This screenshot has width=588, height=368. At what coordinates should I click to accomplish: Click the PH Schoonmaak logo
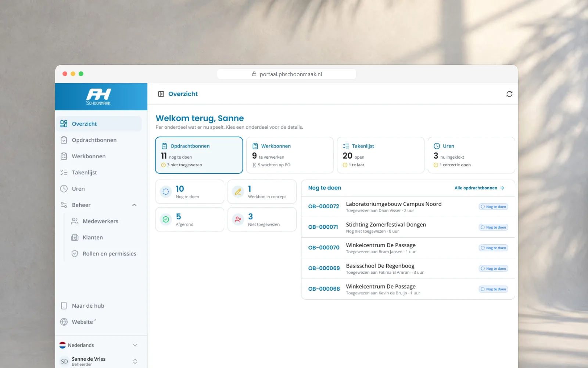(98, 97)
